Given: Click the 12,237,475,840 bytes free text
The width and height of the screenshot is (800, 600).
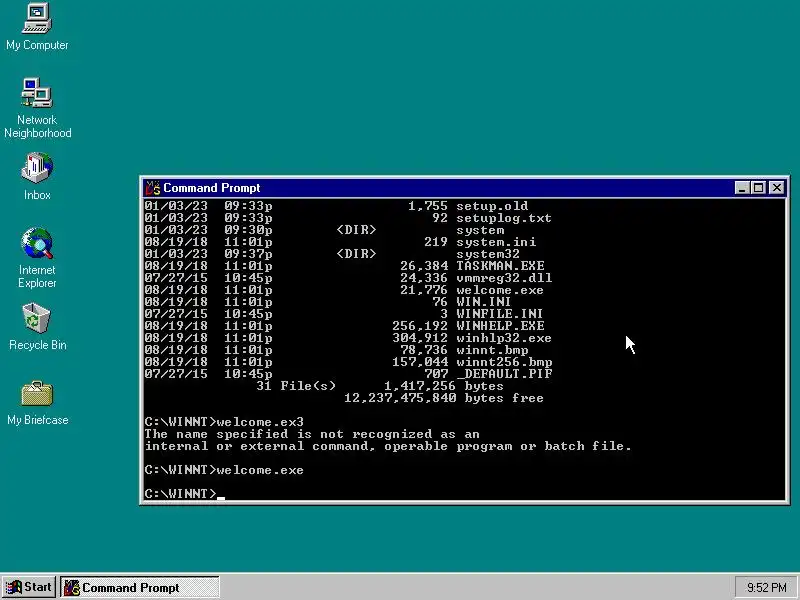Looking at the screenshot, I should point(444,398).
